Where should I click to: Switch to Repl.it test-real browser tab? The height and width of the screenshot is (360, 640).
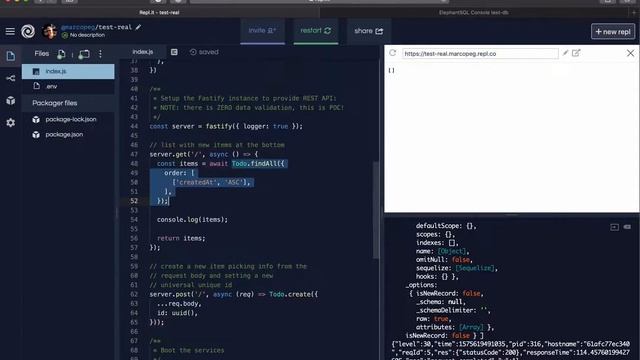(x=159, y=13)
